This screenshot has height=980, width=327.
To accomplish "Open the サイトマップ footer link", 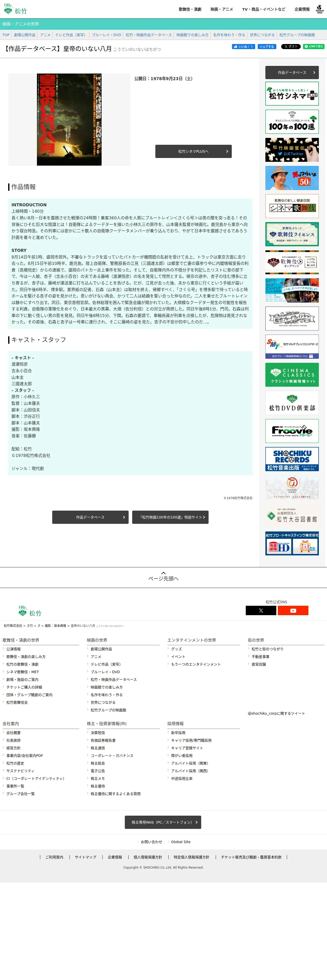I will click(x=86, y=857).
